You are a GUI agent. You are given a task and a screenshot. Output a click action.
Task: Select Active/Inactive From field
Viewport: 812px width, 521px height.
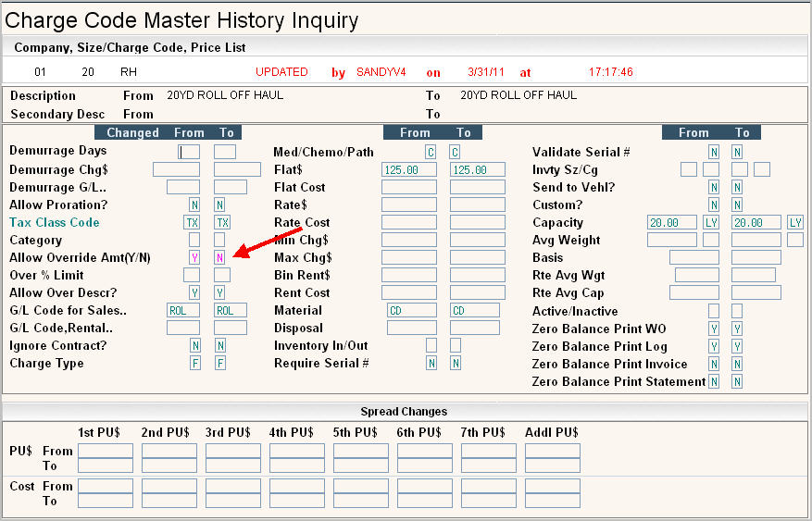pos(714,310)
